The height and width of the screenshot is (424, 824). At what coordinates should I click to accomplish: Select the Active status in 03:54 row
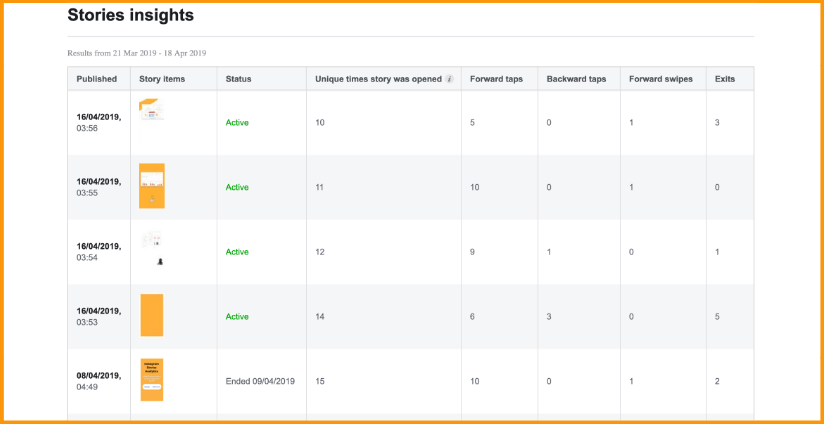[x=237, y=252]
